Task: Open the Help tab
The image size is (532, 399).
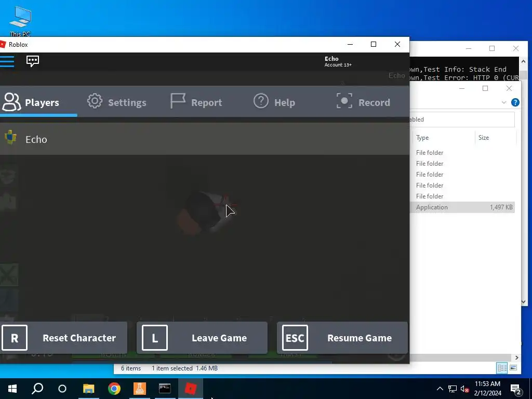Action: point(274,102)
